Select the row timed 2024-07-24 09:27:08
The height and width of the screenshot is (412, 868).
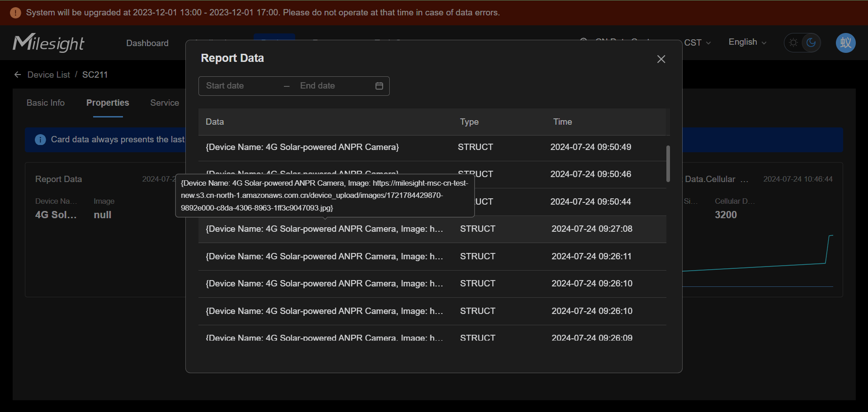coord(432,229)
